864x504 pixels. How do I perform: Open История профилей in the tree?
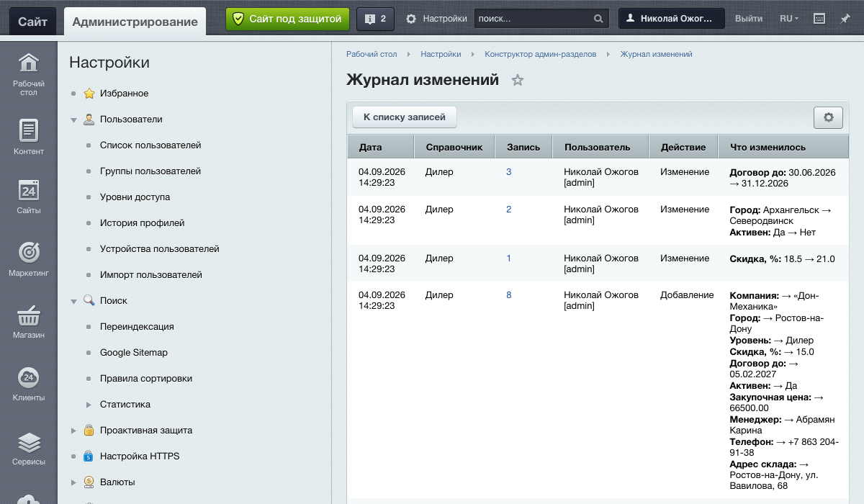(143, 223)
